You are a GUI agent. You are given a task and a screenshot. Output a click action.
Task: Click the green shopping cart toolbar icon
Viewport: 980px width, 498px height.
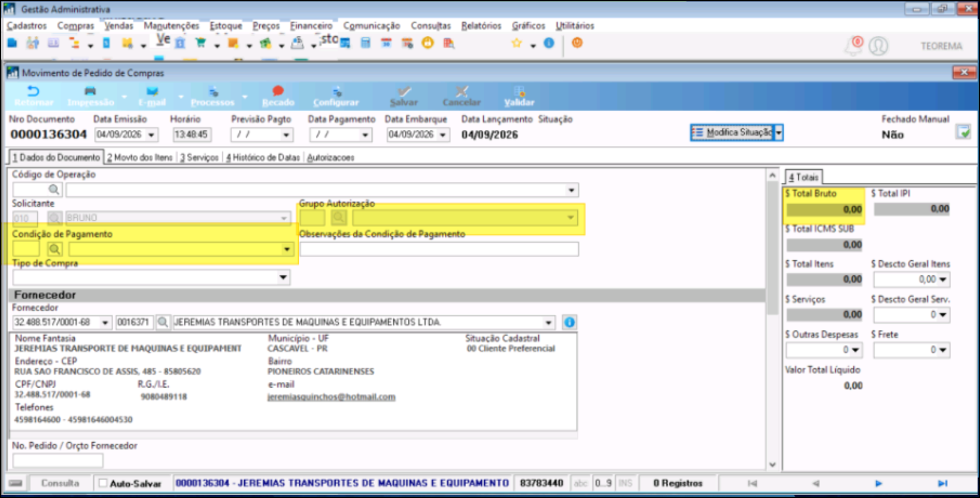point(200,43)
